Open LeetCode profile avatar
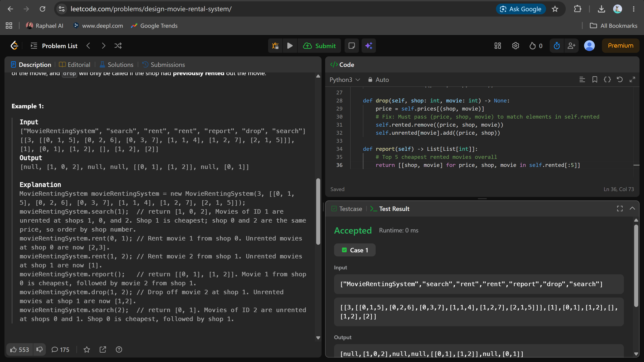This screenshot has height=362, width=644. pyautogui.click(x=589, y=46)
